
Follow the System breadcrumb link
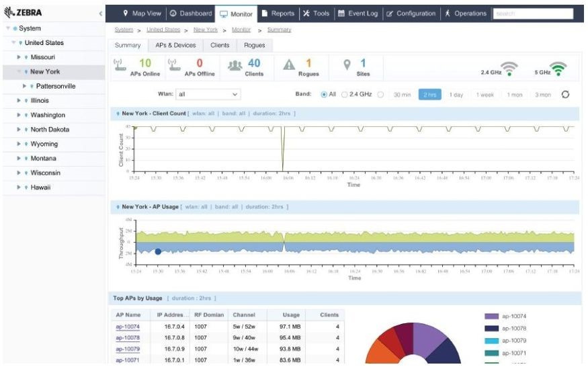click(x=124, y=30)
